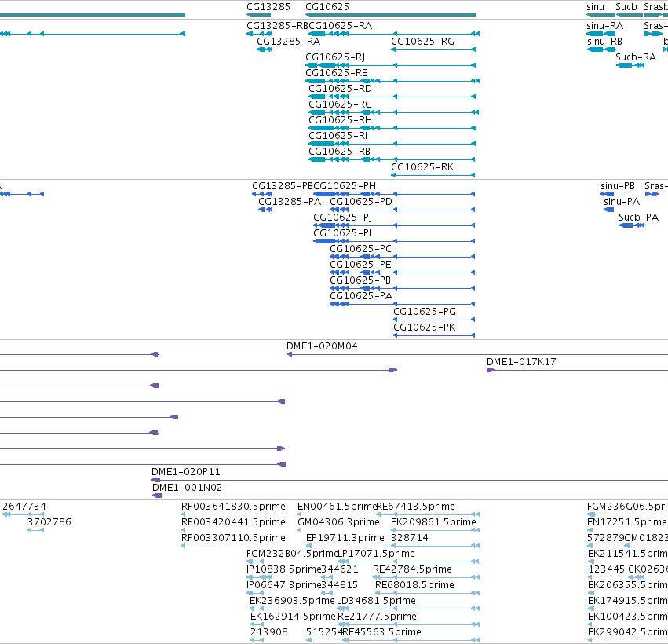Choose EST EP19711.3prime

click(x=345, y=538)
